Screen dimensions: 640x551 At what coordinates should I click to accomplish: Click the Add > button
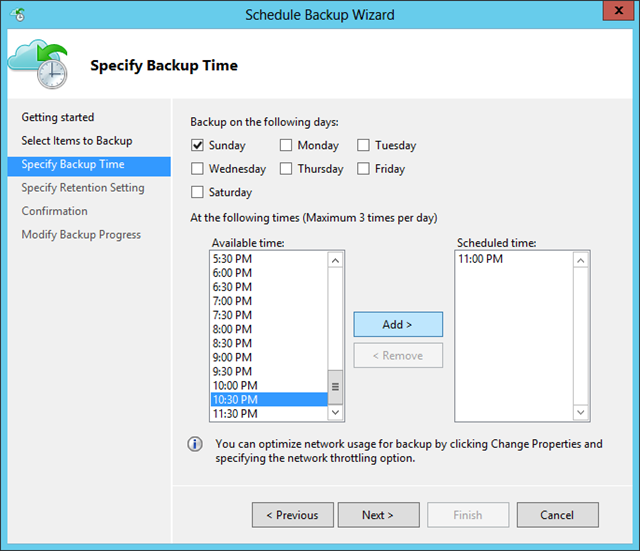(x=398, y=324)
